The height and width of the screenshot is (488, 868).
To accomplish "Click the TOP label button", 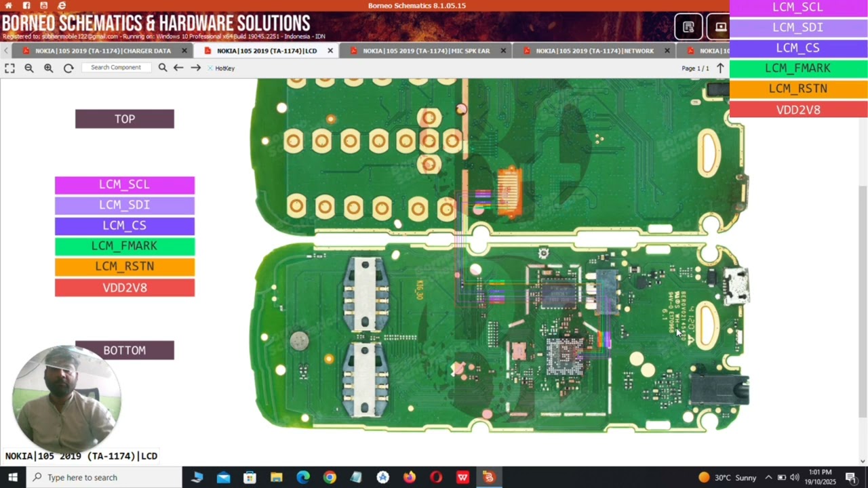I will [125, 119].
